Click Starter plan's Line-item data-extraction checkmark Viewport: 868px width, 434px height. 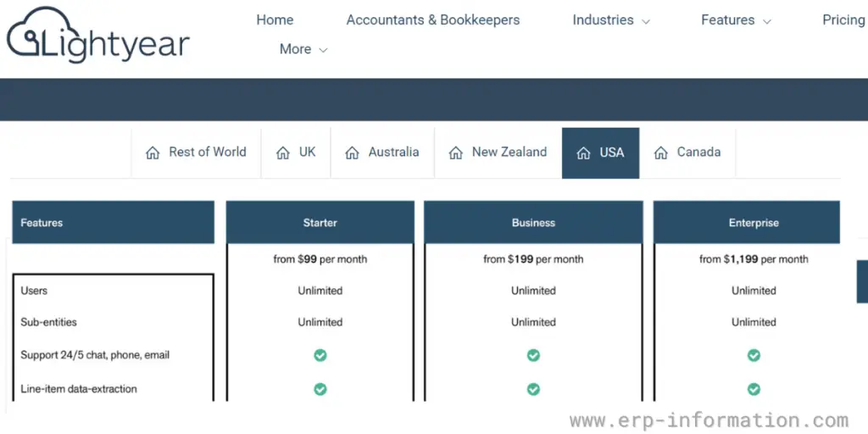(x=320, y=389)
